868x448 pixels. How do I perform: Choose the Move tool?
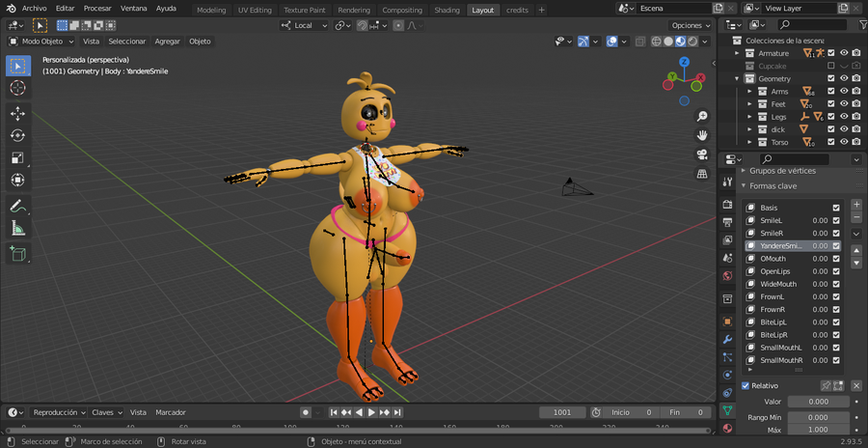click(17, 114)
